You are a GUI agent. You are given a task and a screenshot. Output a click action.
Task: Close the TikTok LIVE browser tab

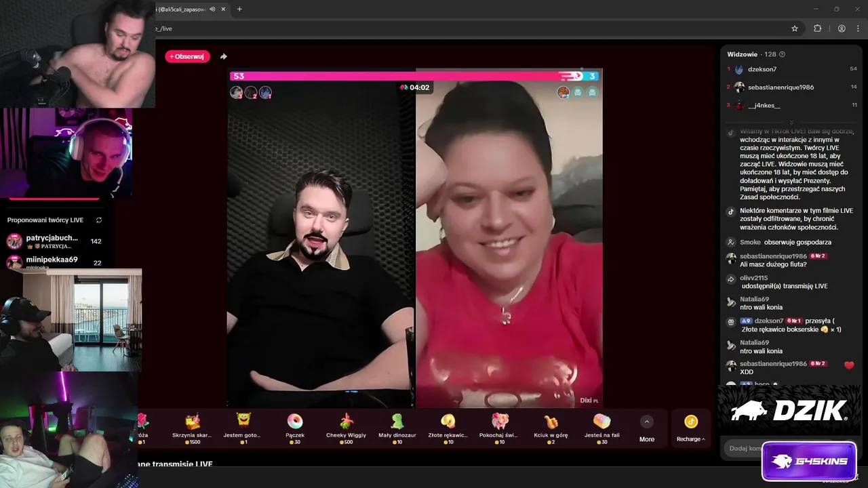[222, 9]
